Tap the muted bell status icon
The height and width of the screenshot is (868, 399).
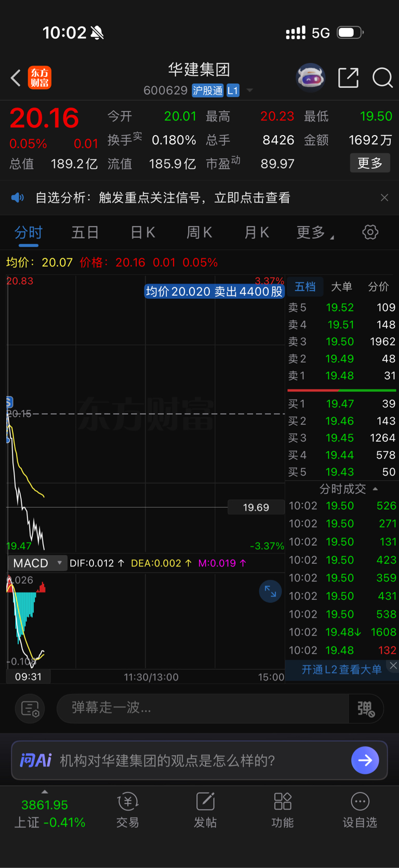[97, 33]
